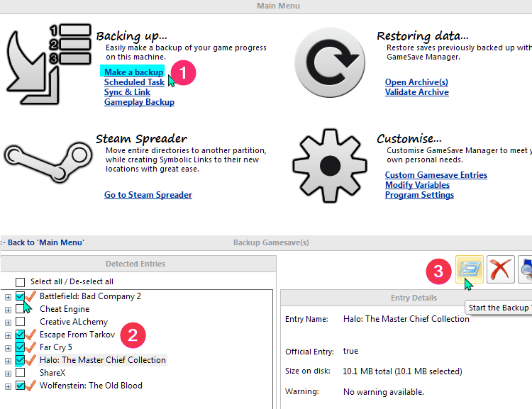This screenshot has width=532, height=409.
Task: Click the Customise gear icon
Action: (330, 166)
